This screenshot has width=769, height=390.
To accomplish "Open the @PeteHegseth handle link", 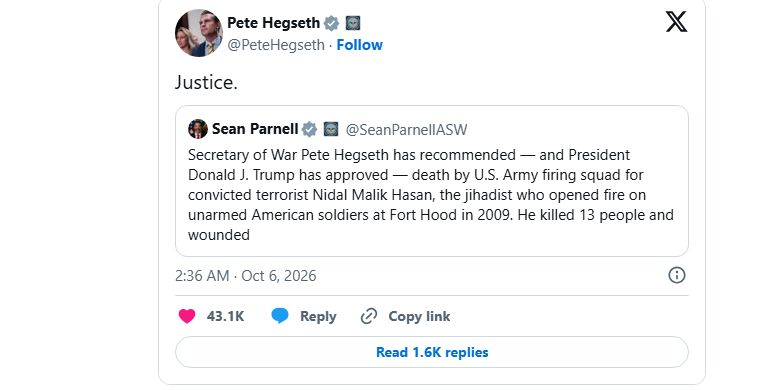I will point(276,45).
